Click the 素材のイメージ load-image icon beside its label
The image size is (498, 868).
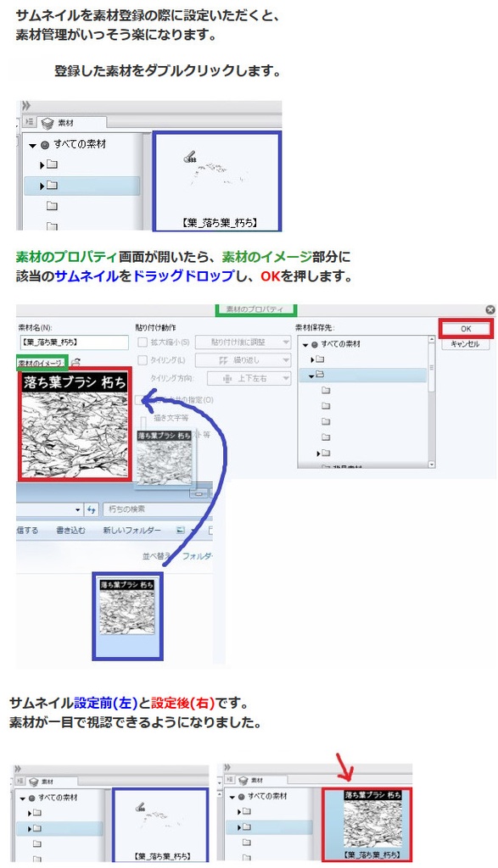pyautogui.click(x=76, y=362)
